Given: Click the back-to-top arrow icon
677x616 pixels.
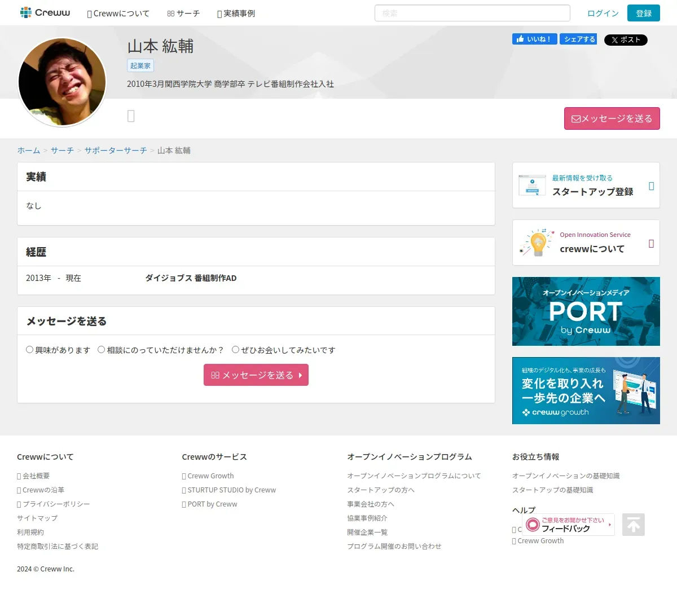Looking at the screenshot, I should coord(634,525).
